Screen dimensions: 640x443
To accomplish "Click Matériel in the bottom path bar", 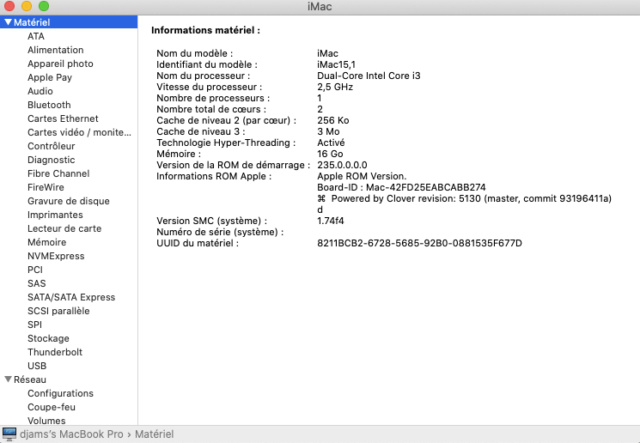I will coord(154,434).
